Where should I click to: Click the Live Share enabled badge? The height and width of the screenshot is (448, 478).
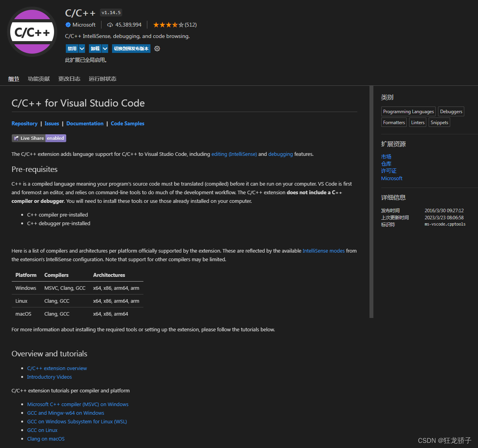point(39,138)
